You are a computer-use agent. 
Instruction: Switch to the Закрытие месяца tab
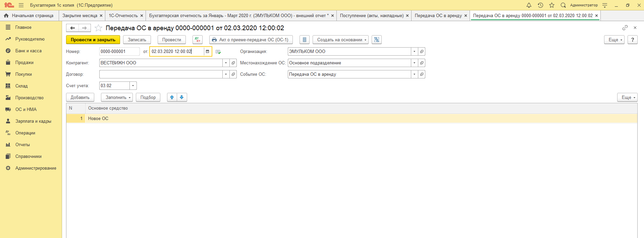tap(80, 16)
